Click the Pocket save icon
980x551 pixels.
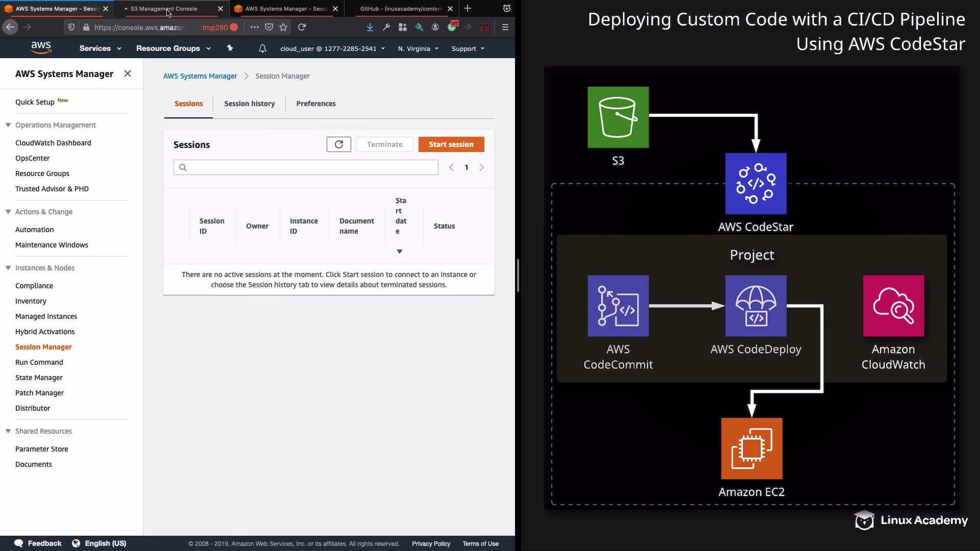tap(269, 27)
